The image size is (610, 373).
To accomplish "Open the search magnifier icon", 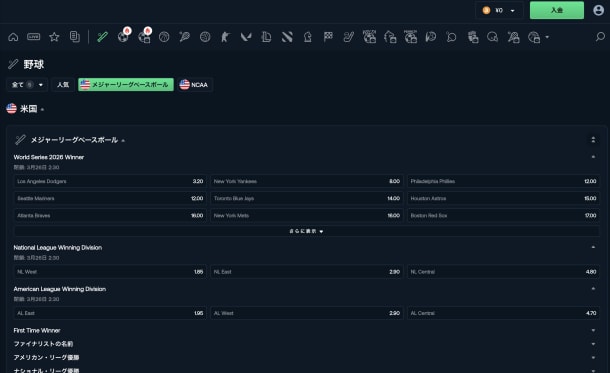I will point(600,37).
